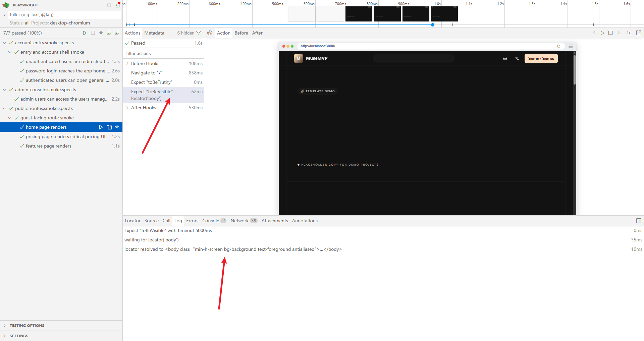Switch to the Metadata tab

[x=154, y=33]
